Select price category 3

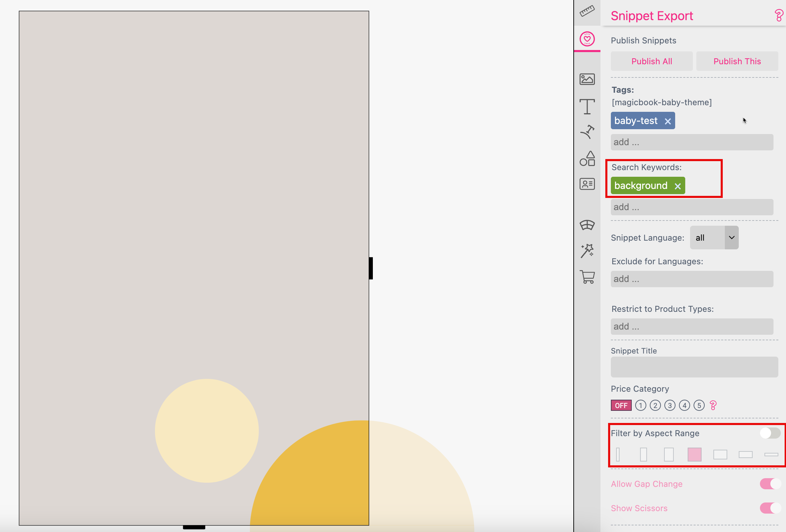pyautogui.click(x=670, y=405)
